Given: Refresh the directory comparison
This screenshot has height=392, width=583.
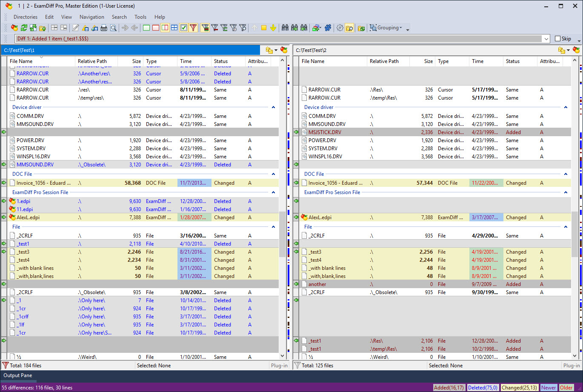Looking at the screenshot, I should (24, 27).
